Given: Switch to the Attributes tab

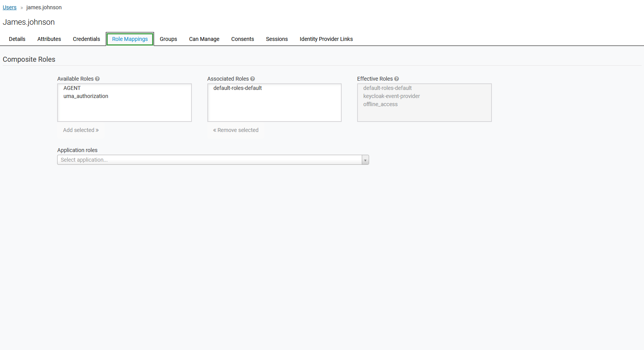Looking at the screenshot, I should click(x=49, y=39).
